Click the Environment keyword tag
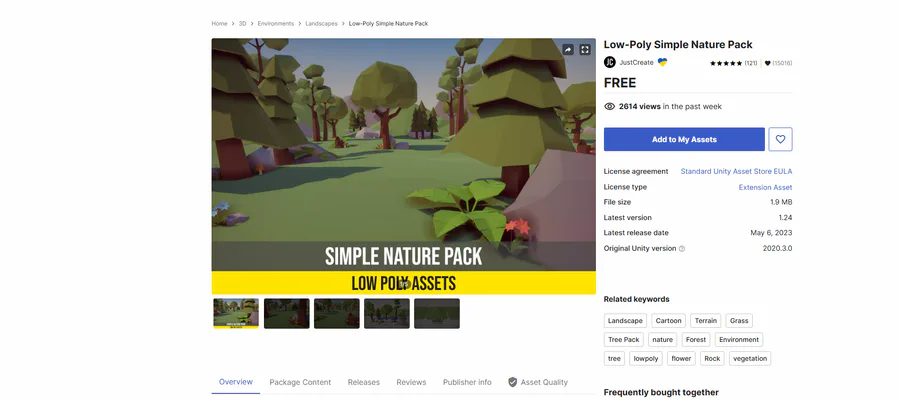The width and height of the screenshot is (900, 400). pyautogui.click(x=739, y=340)
